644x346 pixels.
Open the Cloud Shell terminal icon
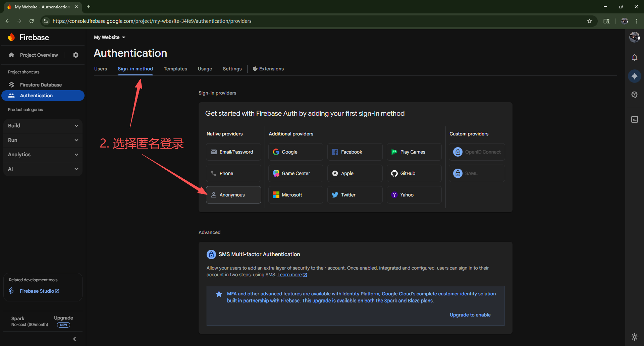click(x=634, y=120)
